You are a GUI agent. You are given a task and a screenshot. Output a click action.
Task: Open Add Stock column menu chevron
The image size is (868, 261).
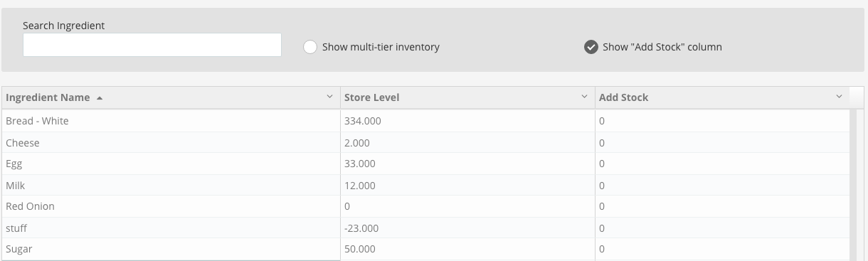[840, 97]
